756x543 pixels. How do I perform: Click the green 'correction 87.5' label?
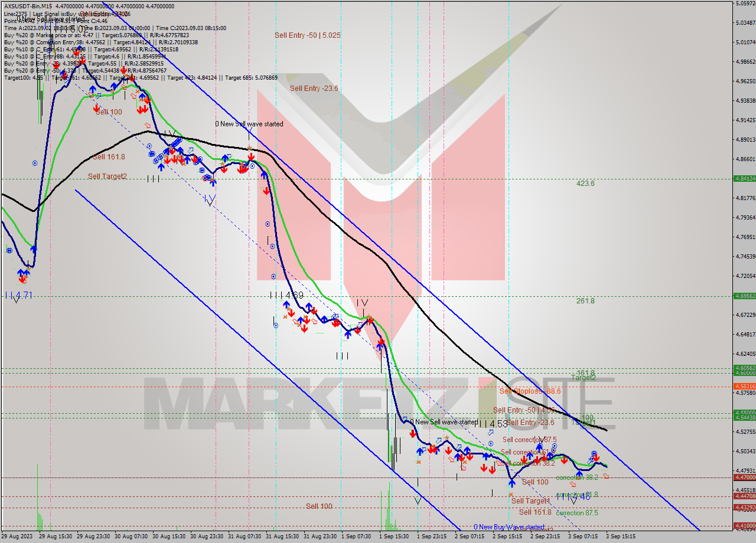click(577, 513)
